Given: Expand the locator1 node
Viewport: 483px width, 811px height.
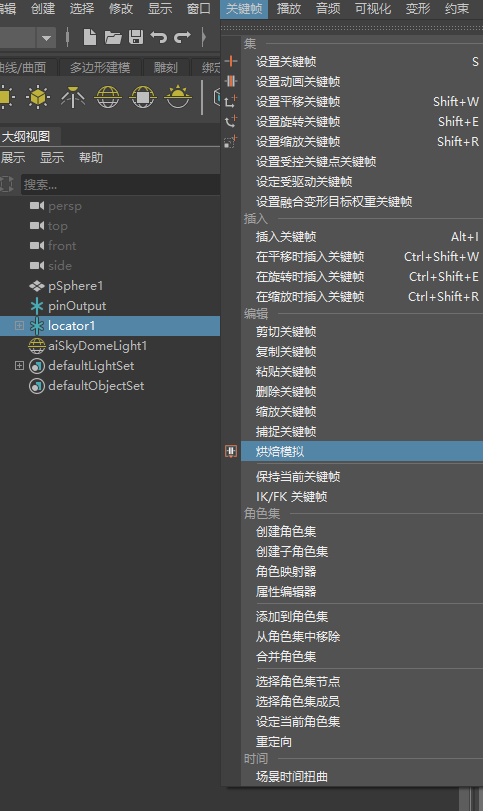Looking at the screenshot, I should (19, 325).
